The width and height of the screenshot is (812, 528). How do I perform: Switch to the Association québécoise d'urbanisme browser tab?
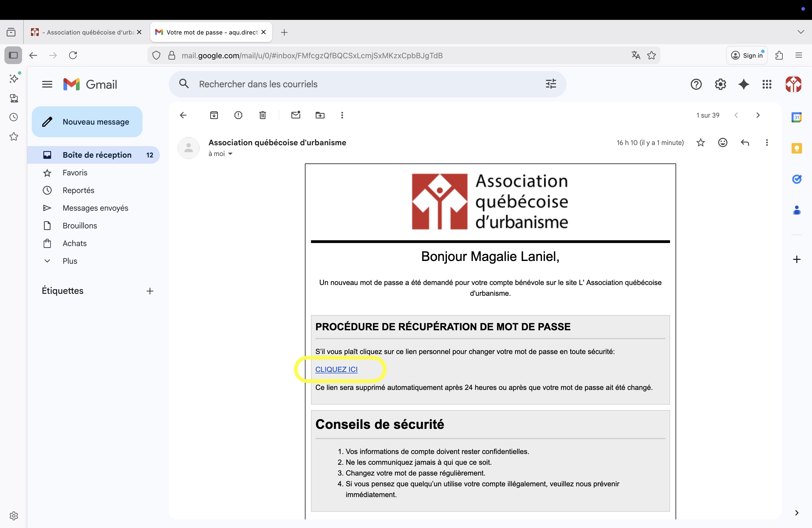pyautogui.click(x=86, y=32)
